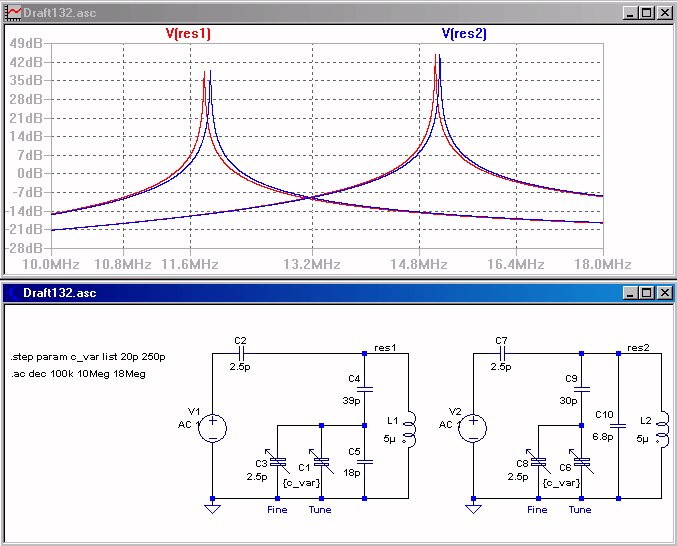Click ground symbol below V2
The height and width of the screenshot is (546, 677).
click(x=473, y=508)
